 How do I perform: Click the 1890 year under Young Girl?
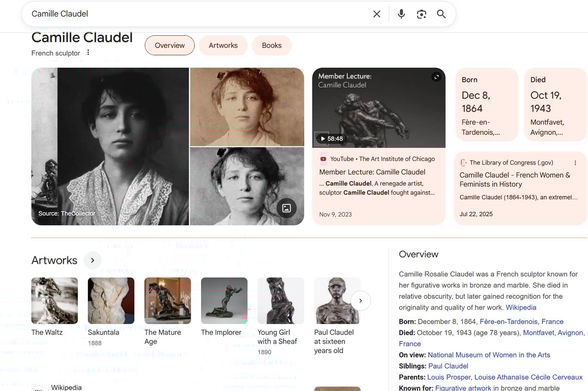coord(264,352)
